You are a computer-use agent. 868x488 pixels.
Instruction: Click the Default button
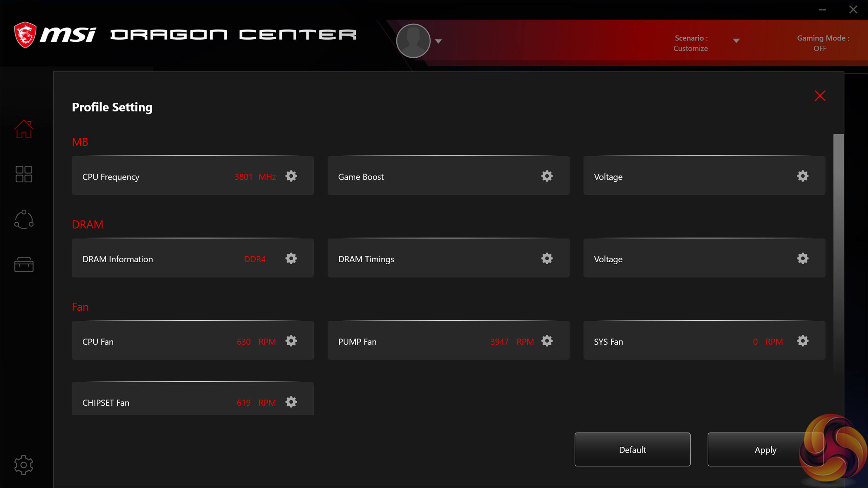(632, 449)
